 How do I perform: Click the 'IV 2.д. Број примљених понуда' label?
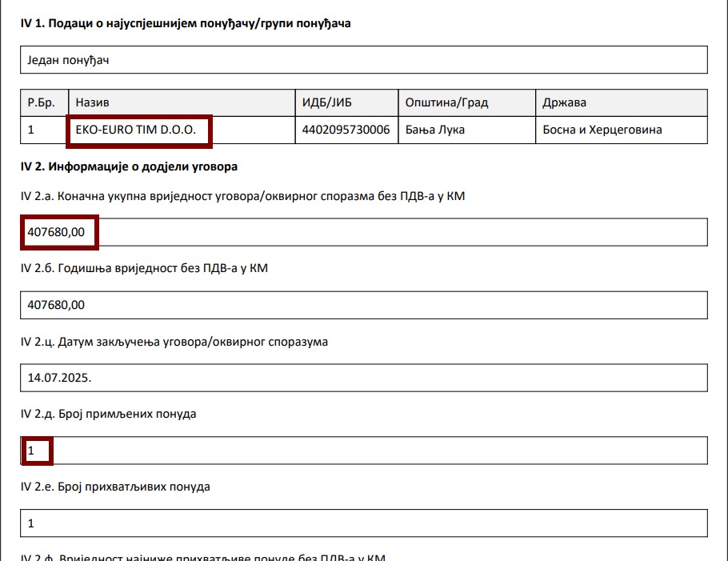point(108,414)
